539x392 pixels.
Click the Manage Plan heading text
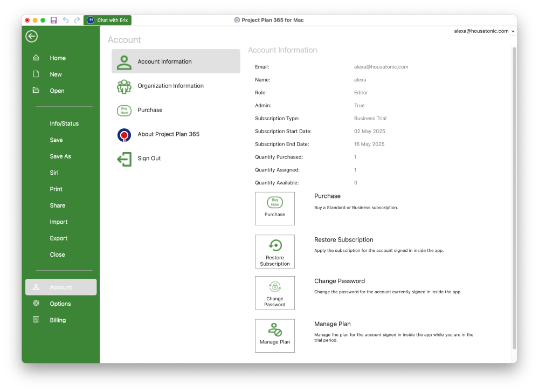click(333, 324)
